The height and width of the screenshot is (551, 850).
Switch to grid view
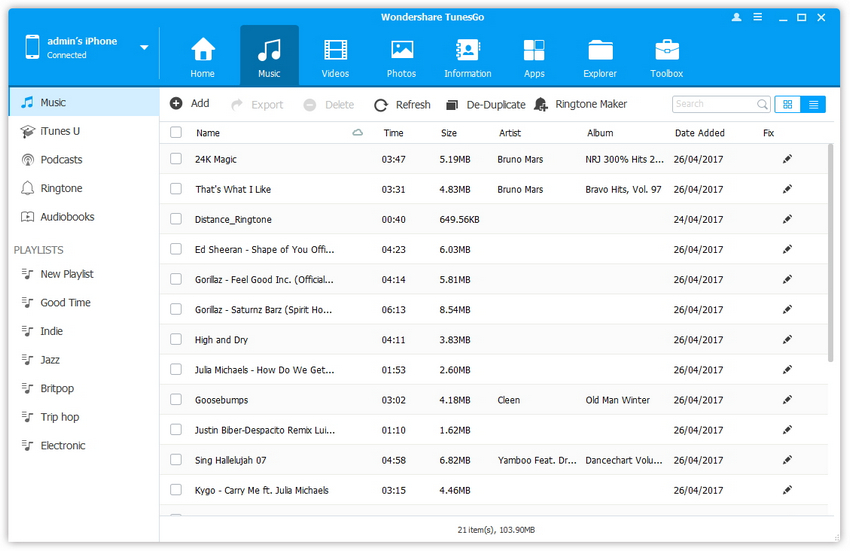788,104
